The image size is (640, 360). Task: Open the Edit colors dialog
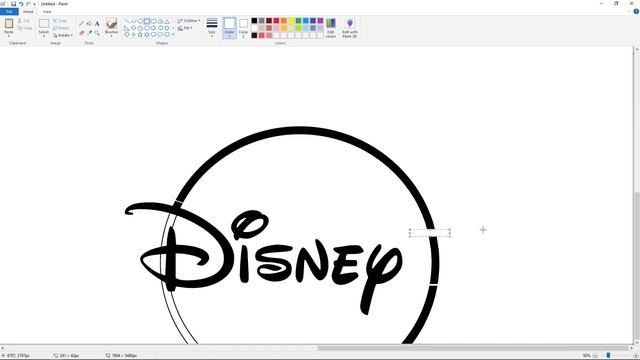331,28
